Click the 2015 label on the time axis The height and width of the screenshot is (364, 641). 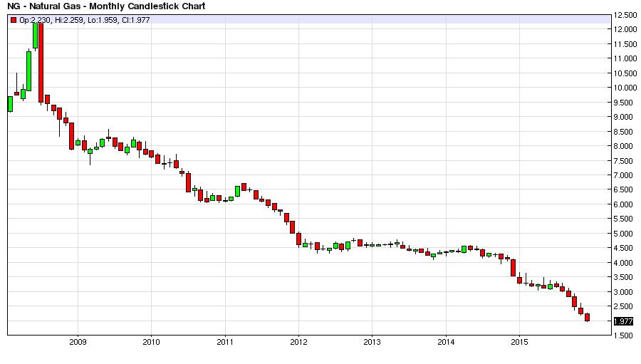pyautogui.click(x=520, y=342)
